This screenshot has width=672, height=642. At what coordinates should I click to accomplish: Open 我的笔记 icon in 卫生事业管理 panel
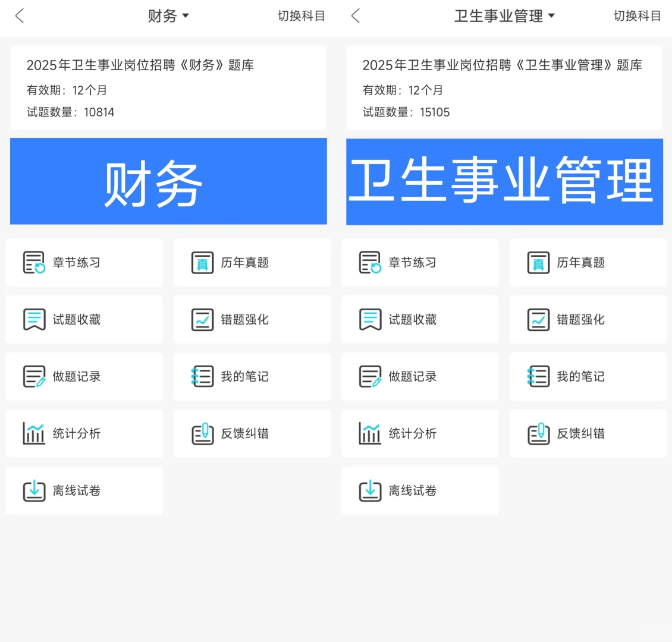click(538, 376)
